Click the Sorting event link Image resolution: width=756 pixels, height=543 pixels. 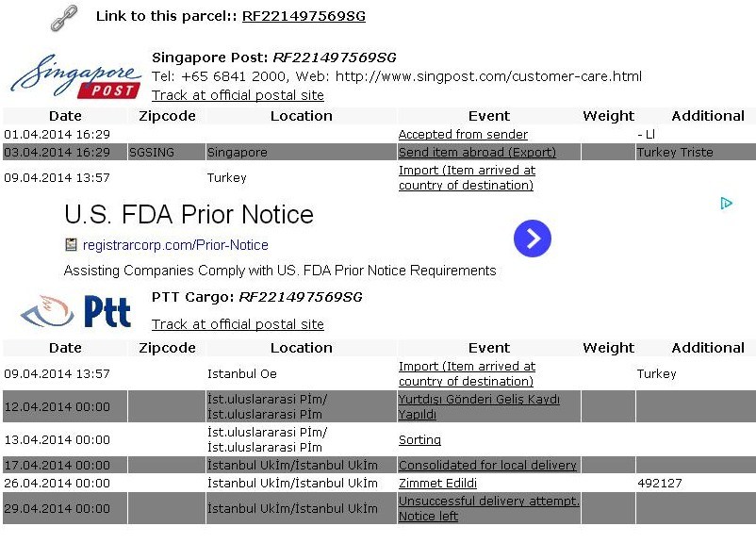click(x=419, y=440)
